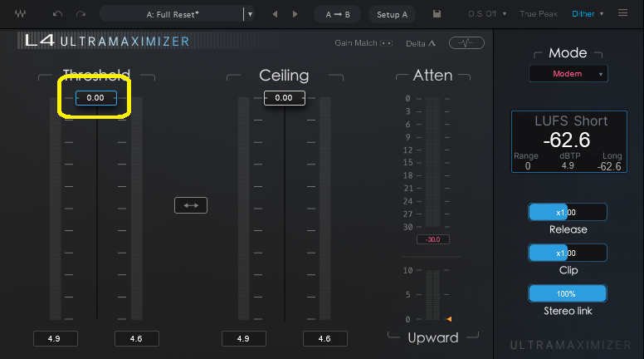Open the Mode dropdown showing Modern
Image resolution: width=644 pixels, height=359 pixels.
568,74
